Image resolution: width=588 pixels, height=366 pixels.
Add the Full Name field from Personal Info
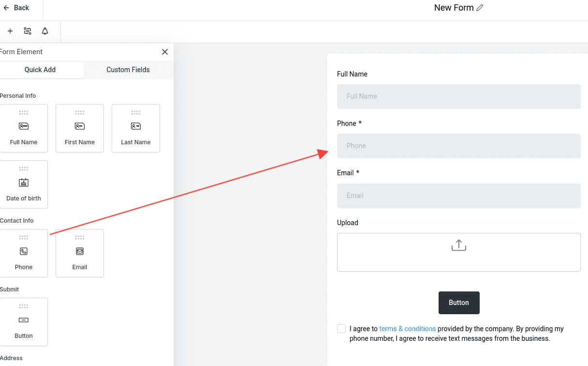point(23,128)
